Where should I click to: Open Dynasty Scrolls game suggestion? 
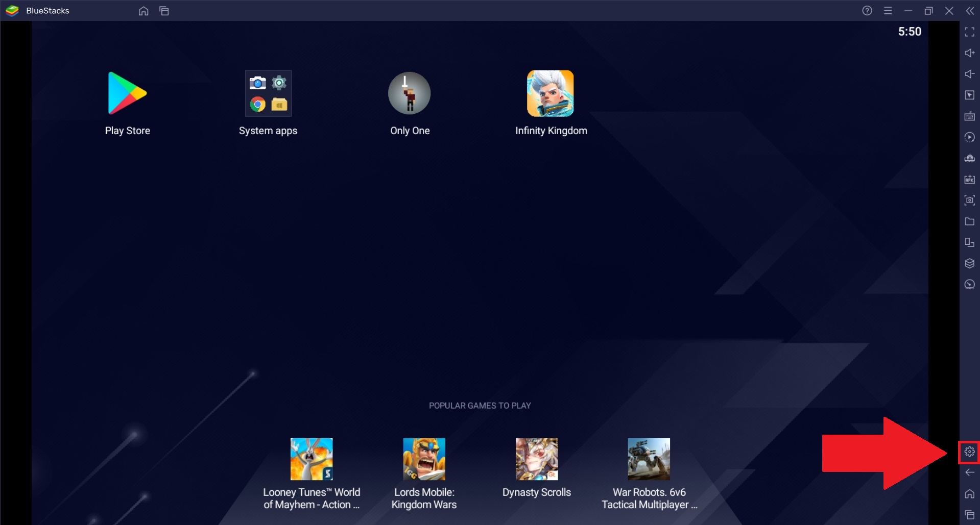coord(537,459)
